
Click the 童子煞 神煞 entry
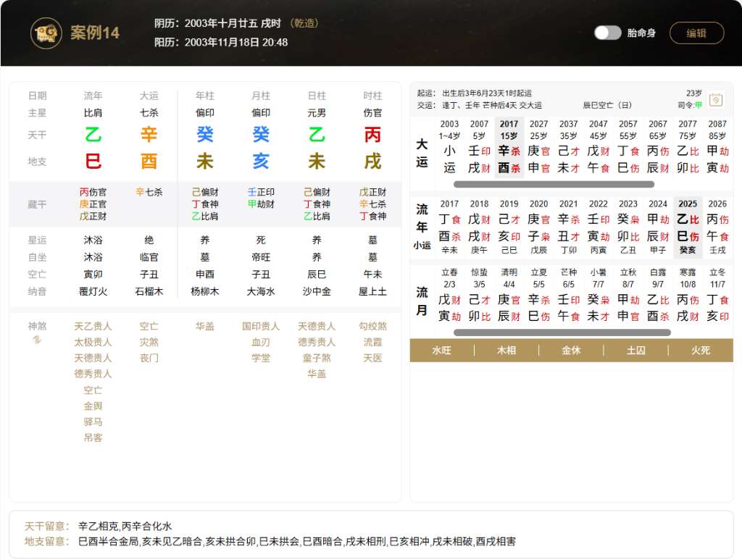coord(317,358)
